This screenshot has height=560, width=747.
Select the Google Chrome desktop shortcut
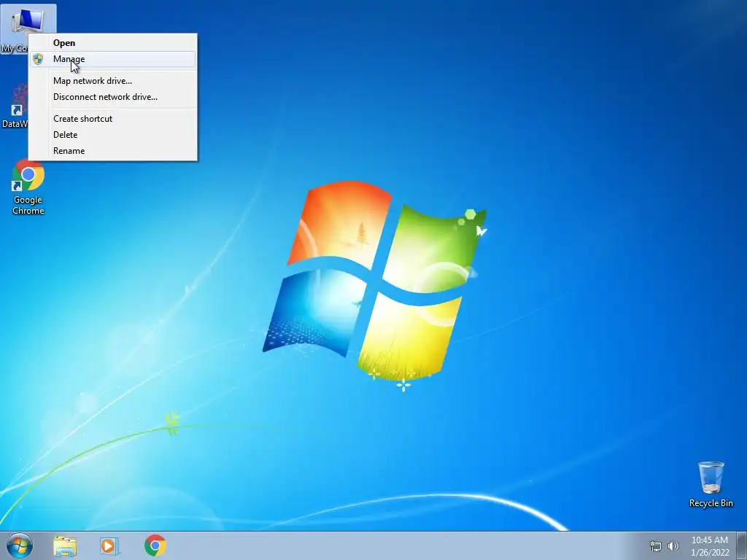point(28,187)
